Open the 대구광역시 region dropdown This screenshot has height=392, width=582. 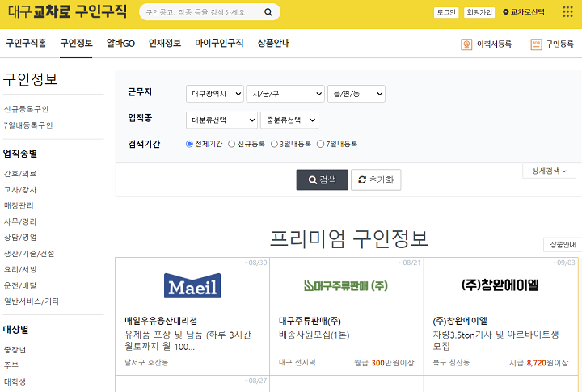(x=215, y=94)
